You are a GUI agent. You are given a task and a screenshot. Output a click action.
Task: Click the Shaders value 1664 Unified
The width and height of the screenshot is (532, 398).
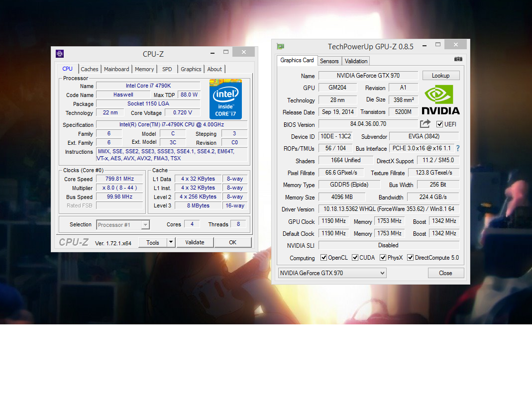pos(346,160)
